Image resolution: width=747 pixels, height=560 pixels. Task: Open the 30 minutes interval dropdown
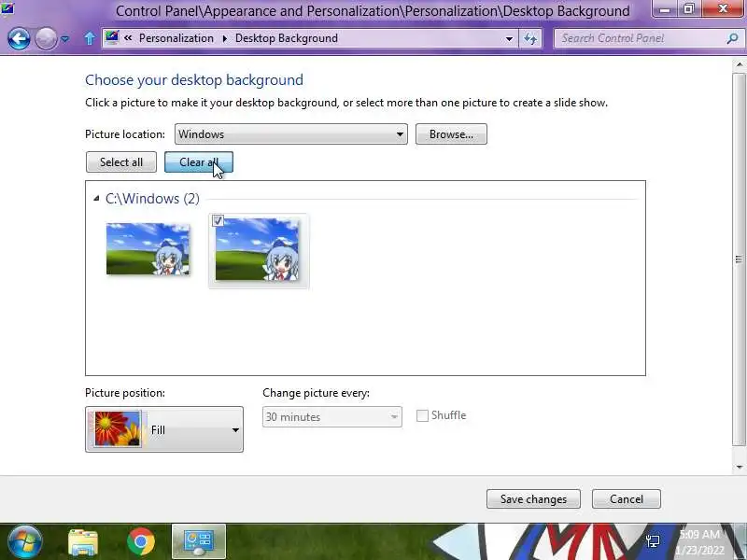point(332,416)
